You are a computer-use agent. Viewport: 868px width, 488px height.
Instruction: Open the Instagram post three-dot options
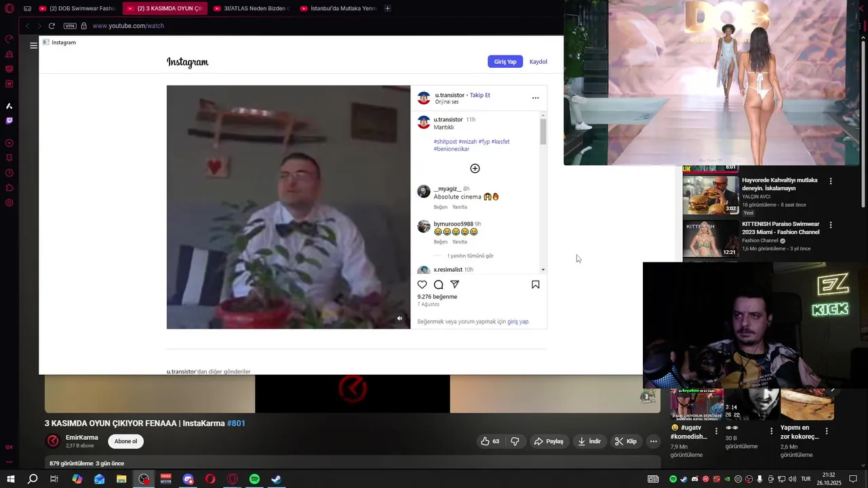pyautogui.click(x=535, y=98)
